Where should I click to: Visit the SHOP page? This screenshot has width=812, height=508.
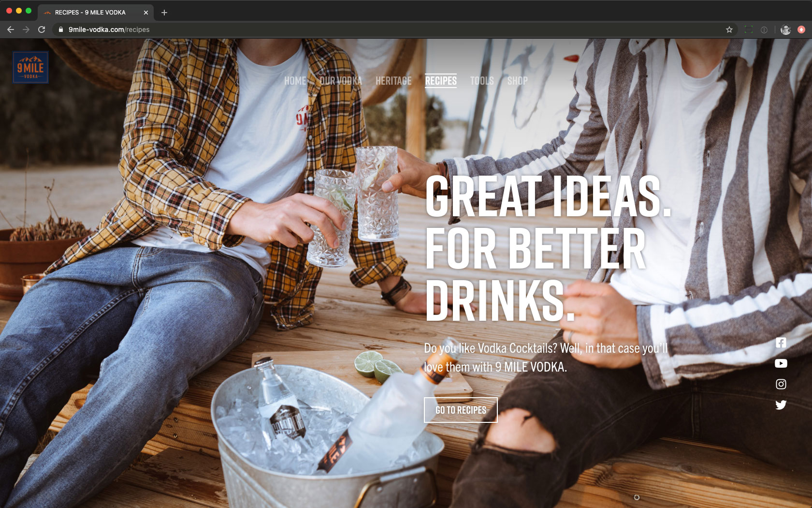click(517, 81)
